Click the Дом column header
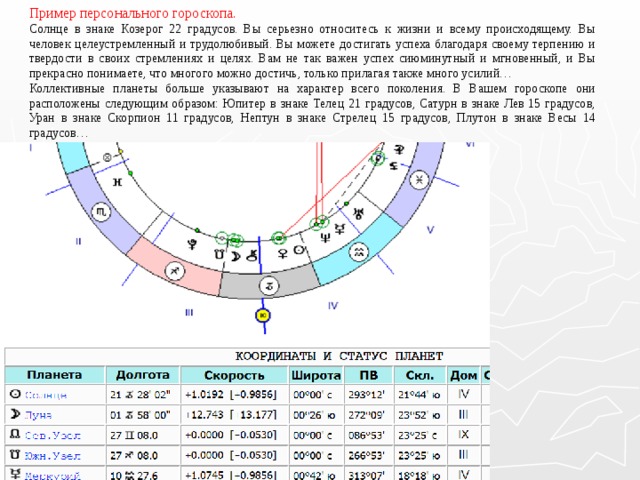This screenshot has height=480, width=640. point(464,375)
